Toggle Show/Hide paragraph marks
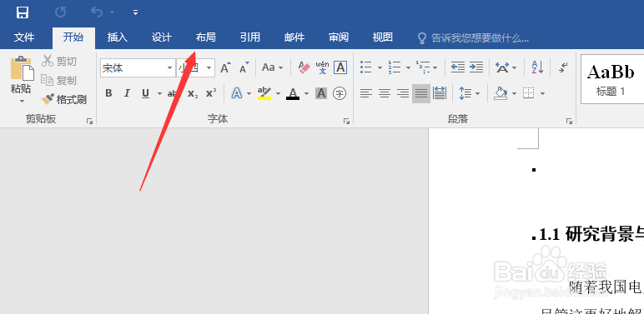 tap(563, 67)
